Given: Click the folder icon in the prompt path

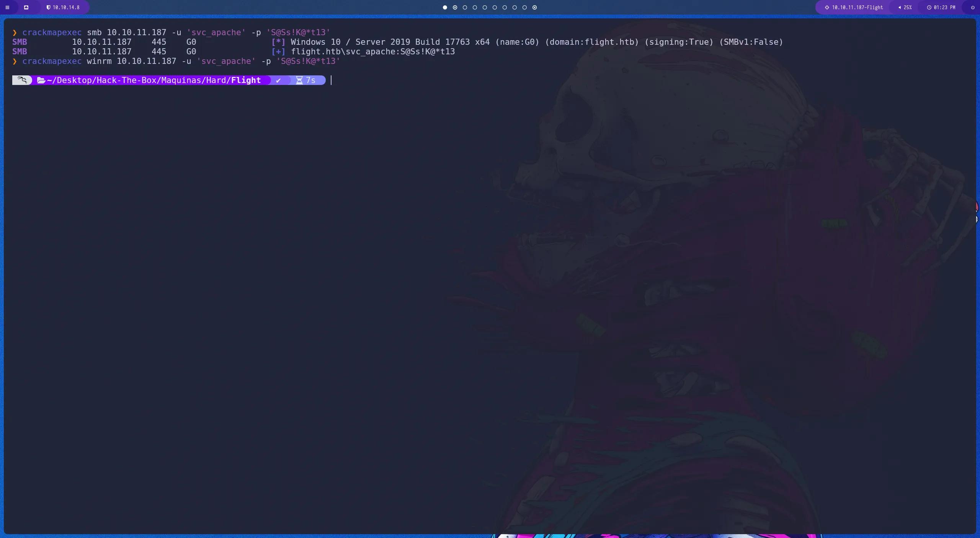Looking at the screenshot, I should point(41,80).
